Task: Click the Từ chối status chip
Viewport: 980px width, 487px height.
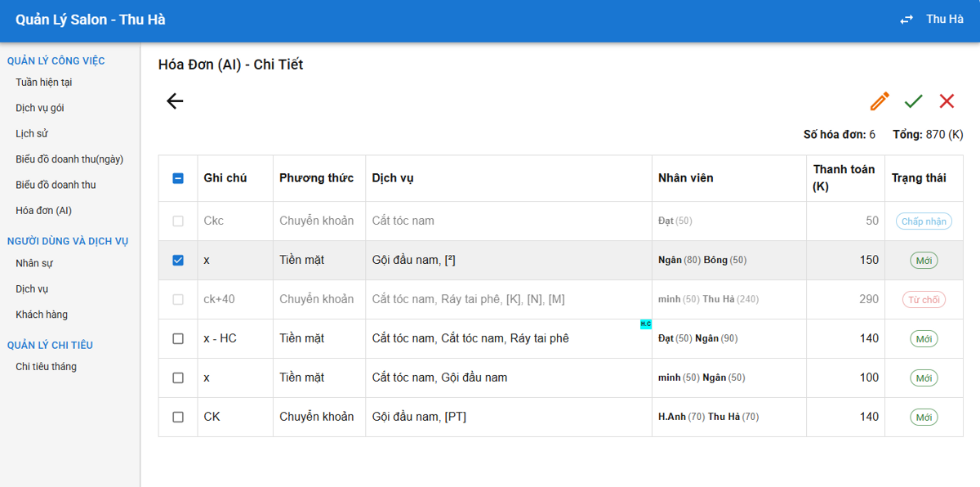Action: click(x=924, y=300)
